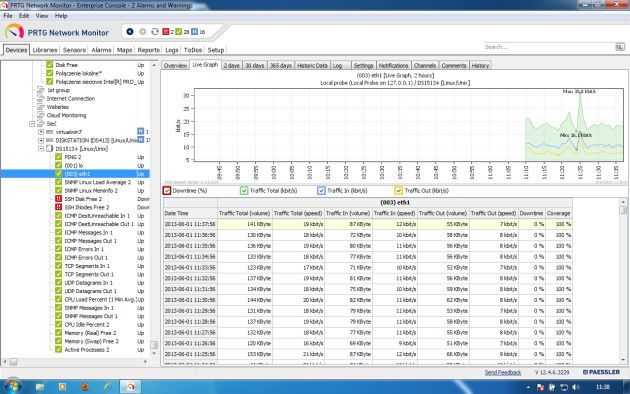The width and height of the screenshot is (630, 394).
Task: Toggle the Downtime (%) checkbox
Action: click(167, 191)
